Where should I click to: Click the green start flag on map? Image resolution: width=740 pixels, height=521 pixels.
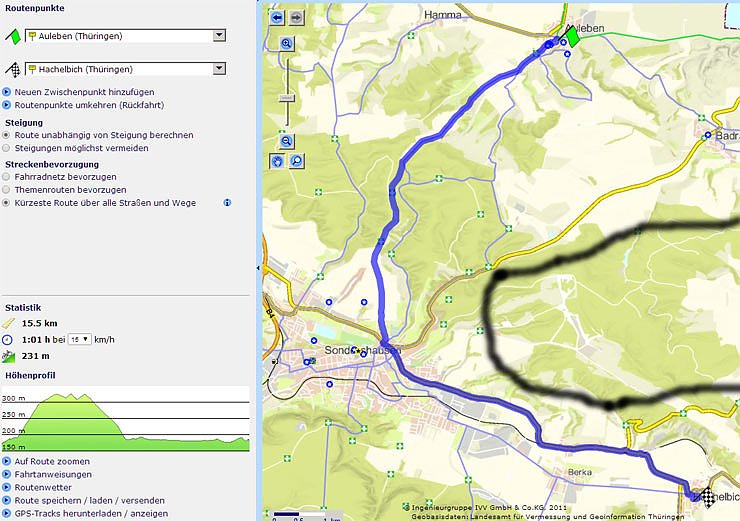click(572, 35)
